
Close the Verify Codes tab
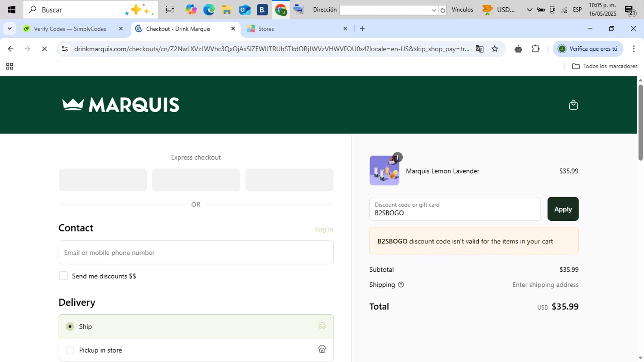point(121,29)
